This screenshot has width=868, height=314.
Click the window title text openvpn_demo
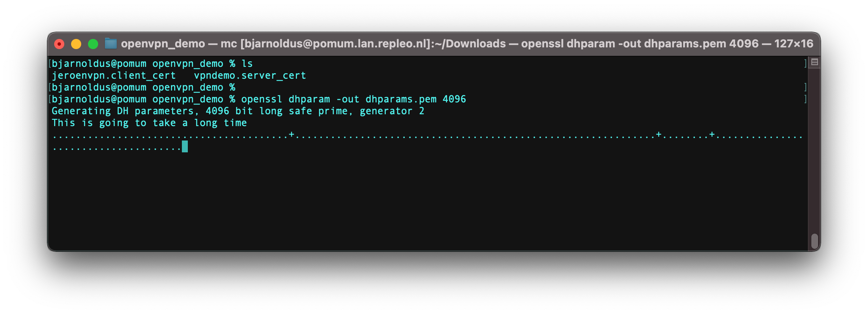click(x=163, y=44)
